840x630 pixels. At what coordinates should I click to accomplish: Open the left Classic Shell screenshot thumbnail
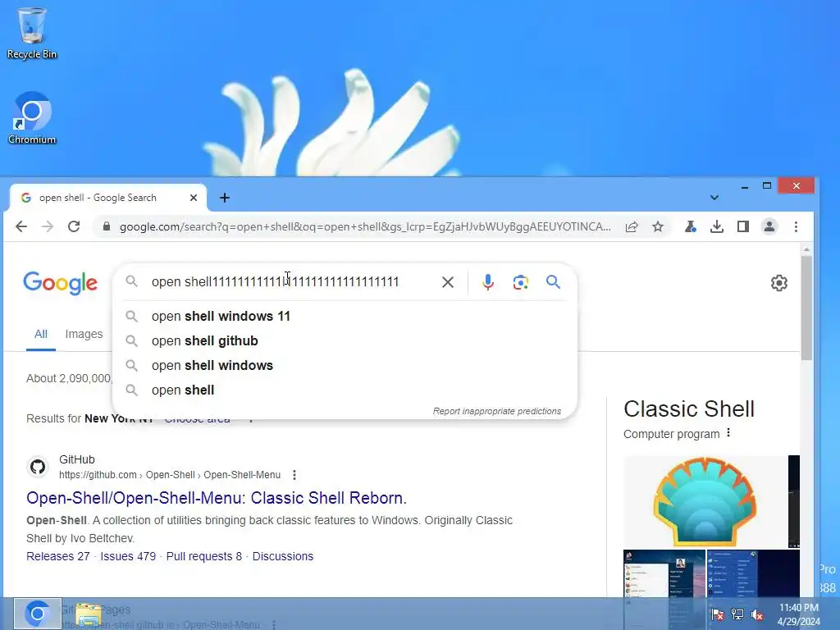click(x=664, y=573)
